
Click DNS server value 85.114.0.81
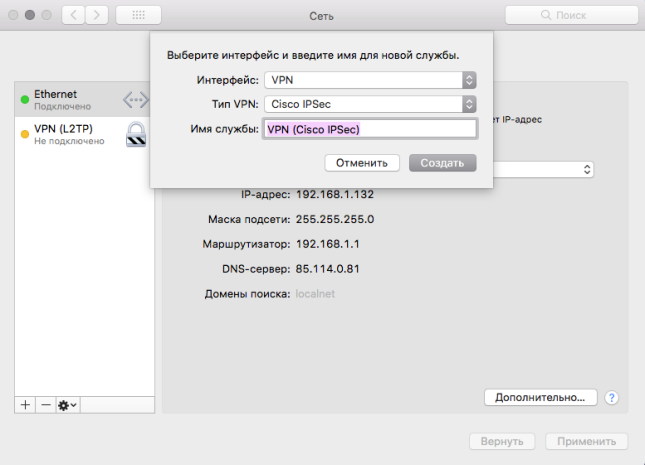(x=327, y=269)
